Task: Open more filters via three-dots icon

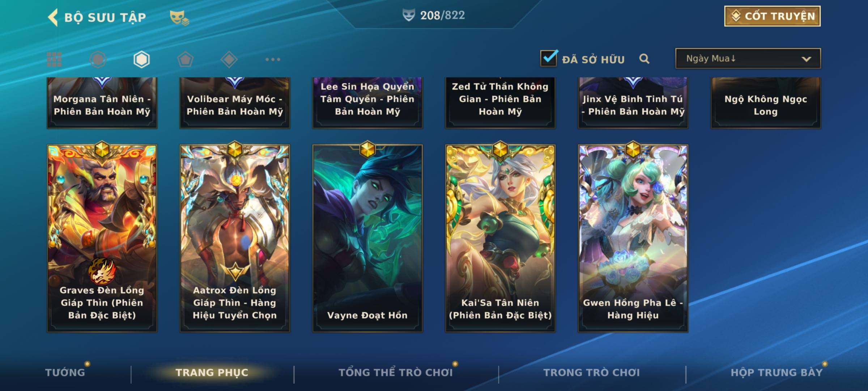Action: (273, 59)
